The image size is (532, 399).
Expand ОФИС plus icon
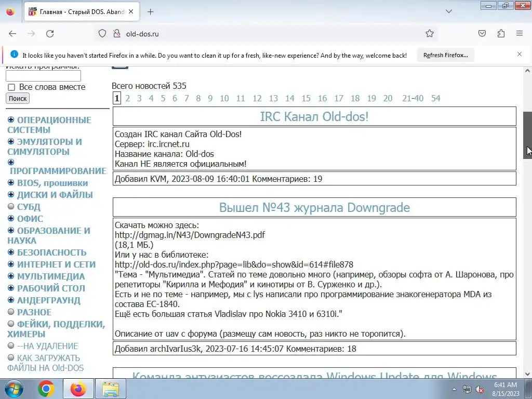click(11, 218)
